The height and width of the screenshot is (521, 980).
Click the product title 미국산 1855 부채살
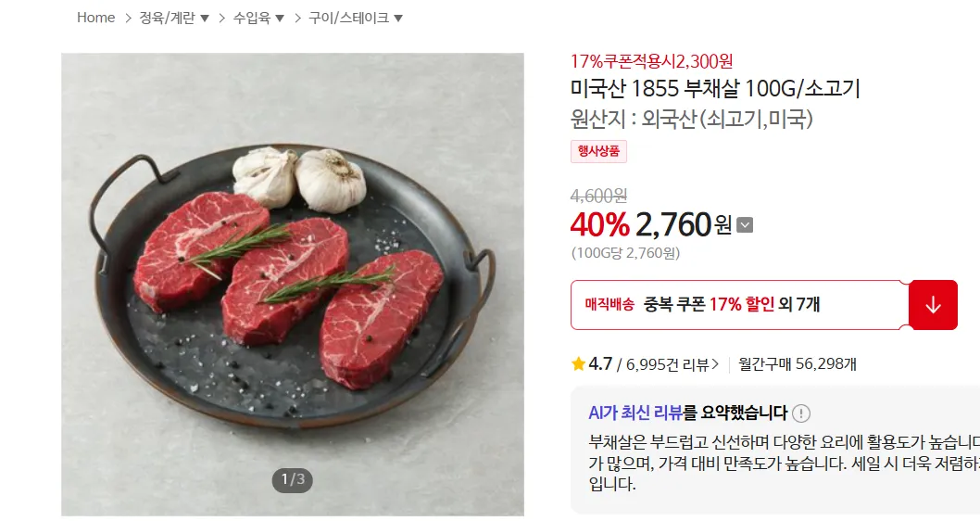(x=715, y=89)
